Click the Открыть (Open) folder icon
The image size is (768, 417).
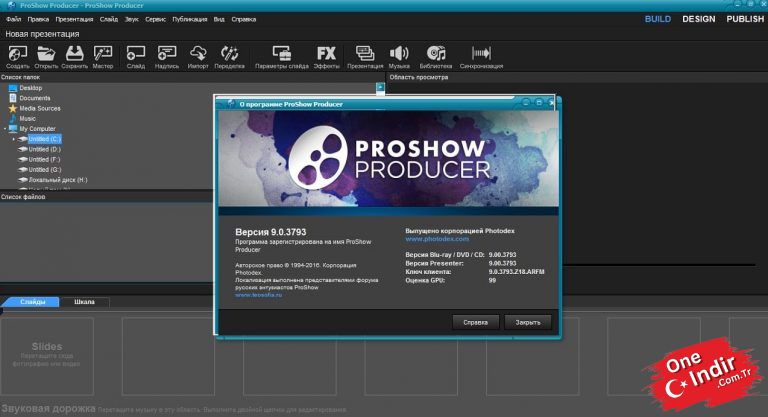point(46,57)
